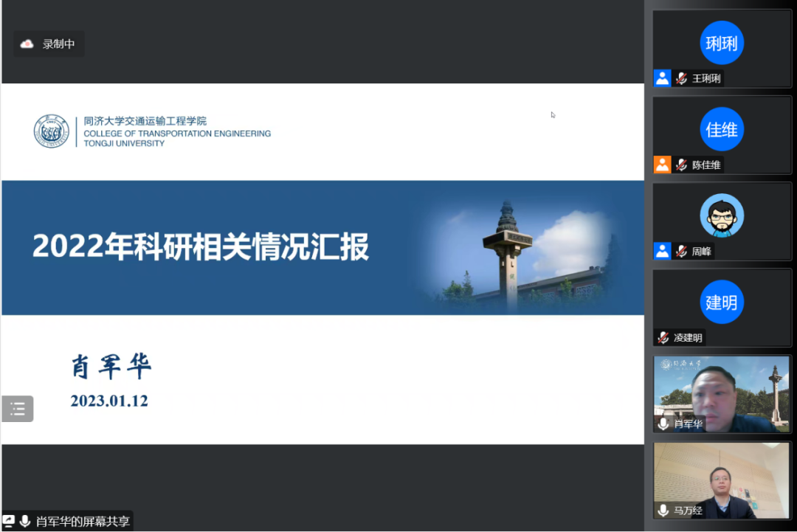Screen dimensions: 797x532
Task: Click 王琍琍's blue user badge icon
Action: coord(662,78)
